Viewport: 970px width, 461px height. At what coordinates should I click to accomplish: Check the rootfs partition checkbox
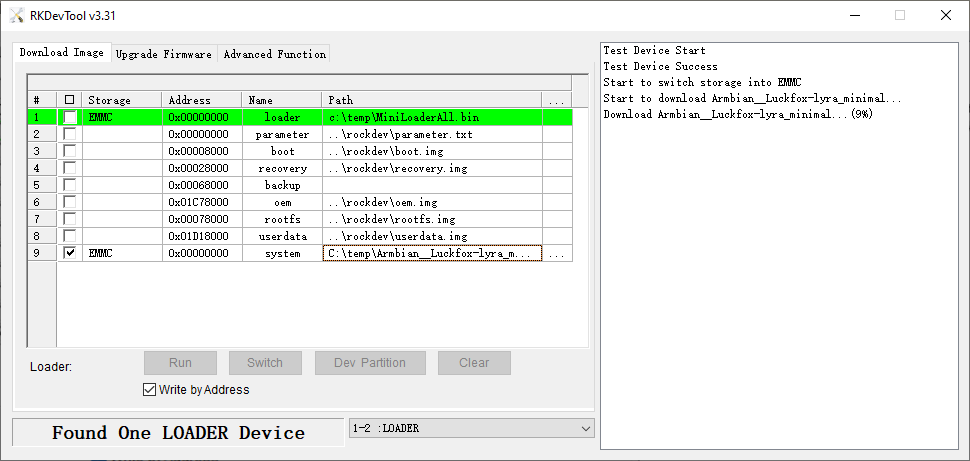click(69, 219)
